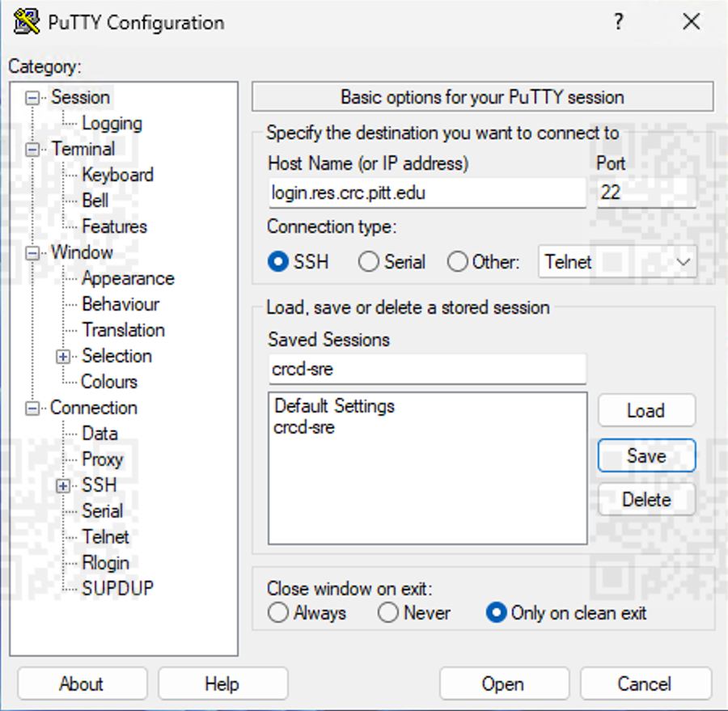Open the Data settings category
The image size is (728, 711).
(x=99, y=434)
